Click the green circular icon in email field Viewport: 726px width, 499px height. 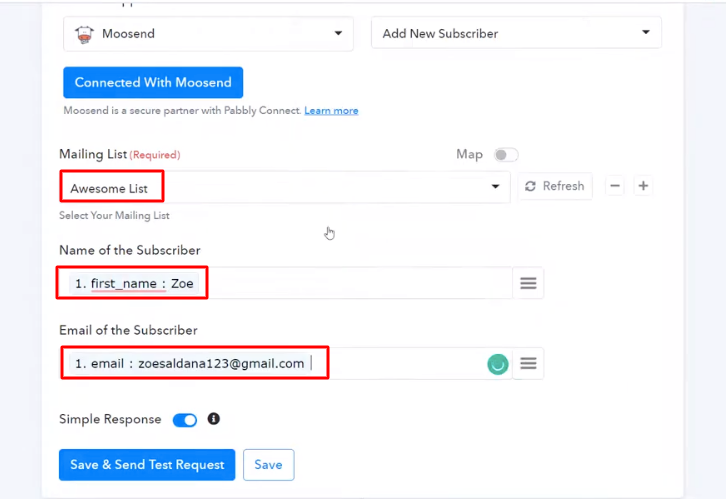coord(498,364)
